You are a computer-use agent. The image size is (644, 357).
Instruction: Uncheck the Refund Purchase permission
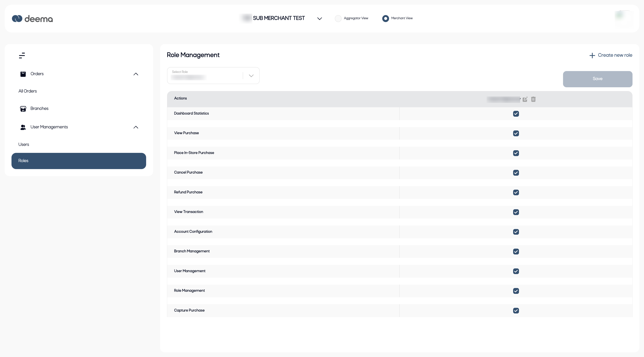tap(516, 192)
